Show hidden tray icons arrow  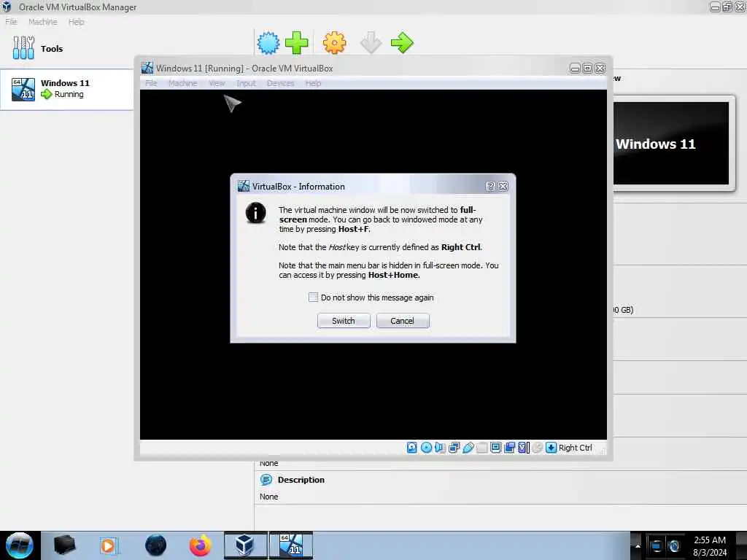point(638,545)
